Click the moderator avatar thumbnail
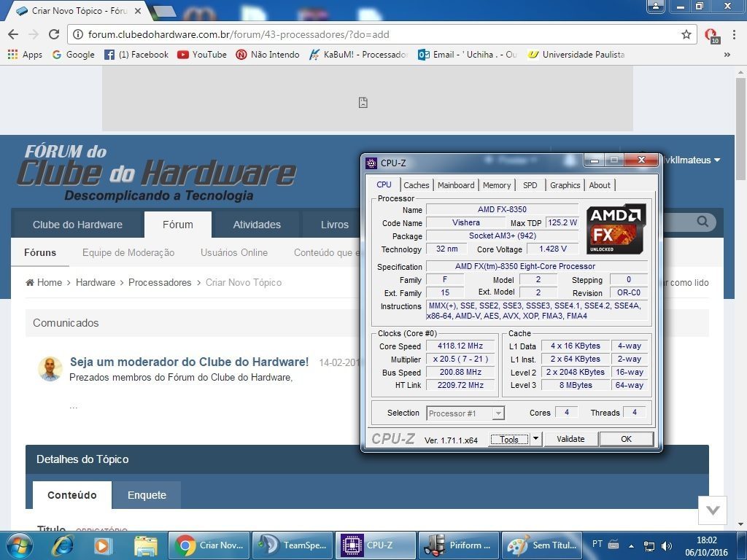This screenshot has height=560, width=747. [50, 369]
